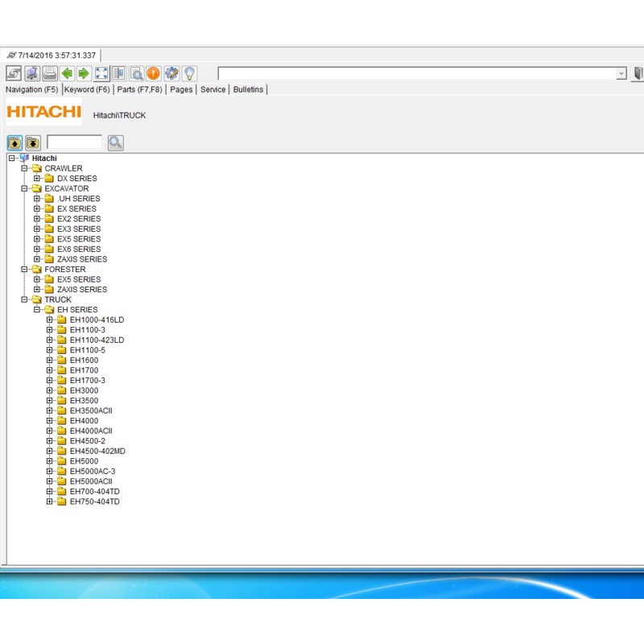Viewport: 644px width, 644px height.
Task: Click the HITACHI logo
Action: pos(44,112)
